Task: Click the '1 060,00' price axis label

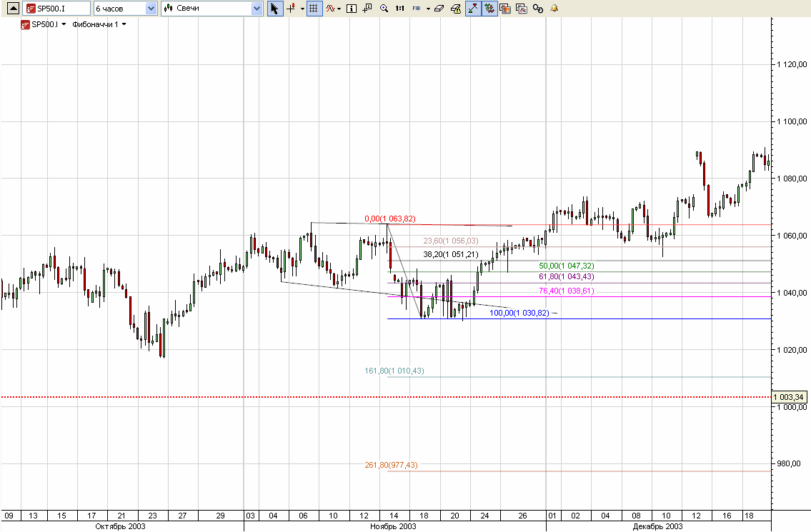Action: coord(792,236)
